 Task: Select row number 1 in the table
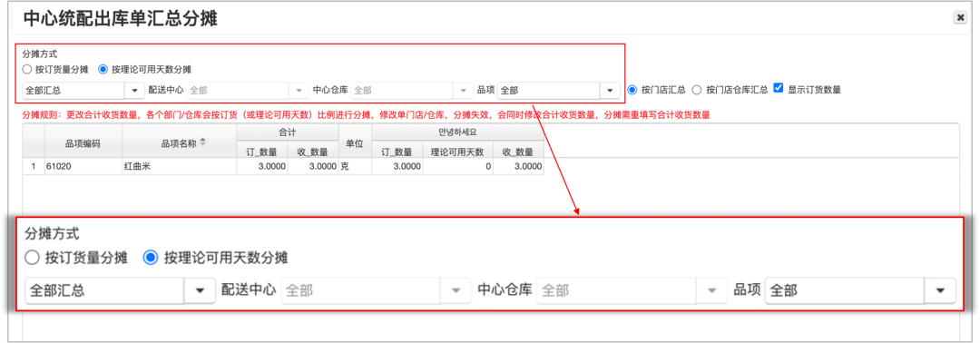coord(34,166)
